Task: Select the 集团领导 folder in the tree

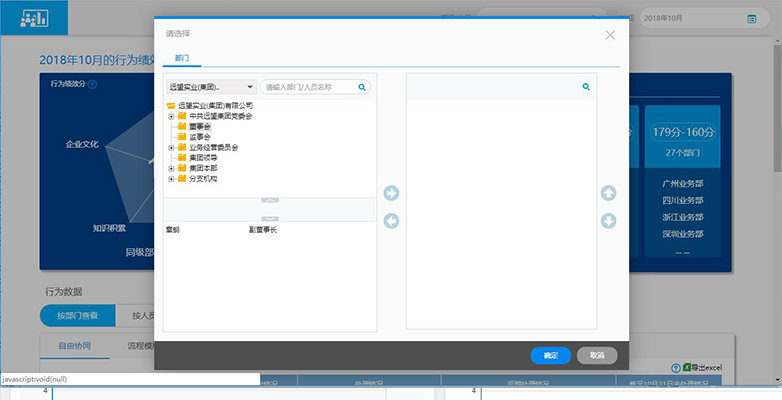Action: [203, 158]
